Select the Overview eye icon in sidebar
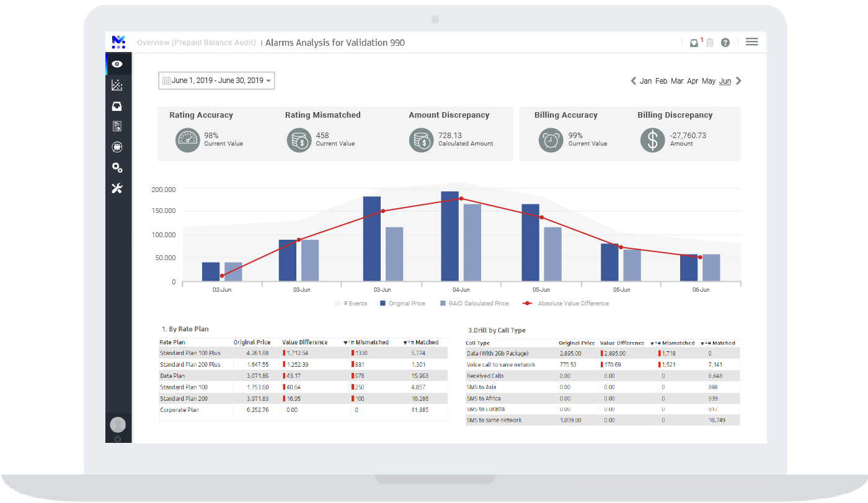868x503 pixels. coord(117,64)
